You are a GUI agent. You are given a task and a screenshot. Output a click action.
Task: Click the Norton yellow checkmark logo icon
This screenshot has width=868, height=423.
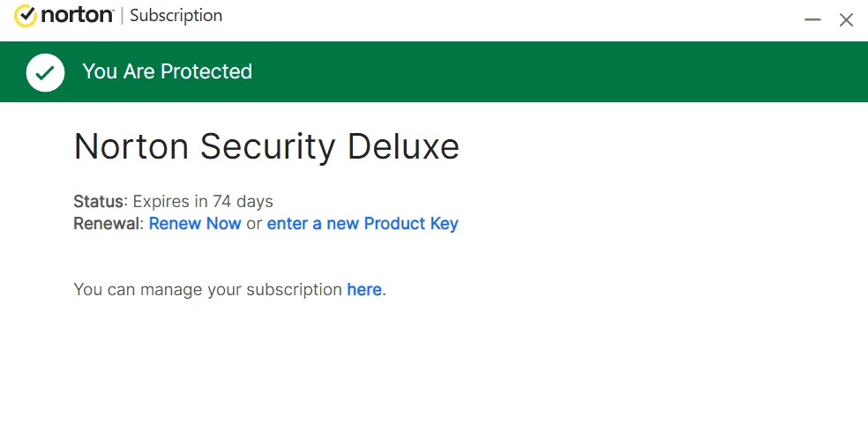26,16
